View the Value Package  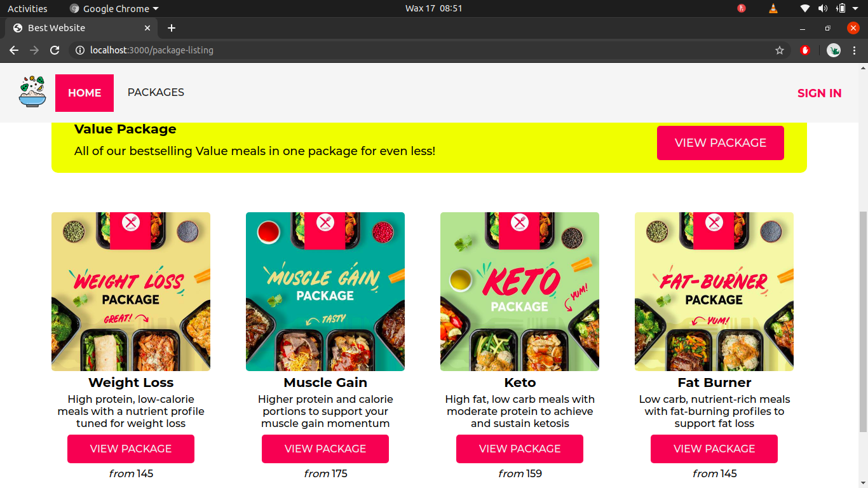[720, 143]
